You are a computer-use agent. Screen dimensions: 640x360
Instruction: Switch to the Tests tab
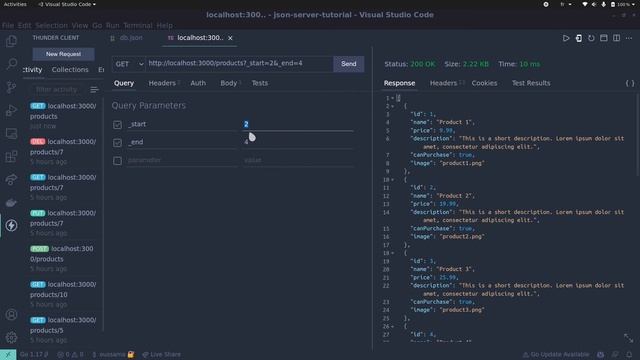pyautogui.click(x=260, y=83)
